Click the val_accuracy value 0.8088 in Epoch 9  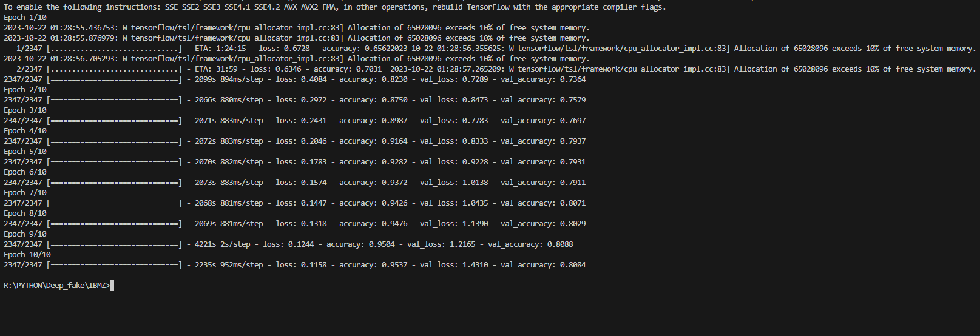click(560, 244)
